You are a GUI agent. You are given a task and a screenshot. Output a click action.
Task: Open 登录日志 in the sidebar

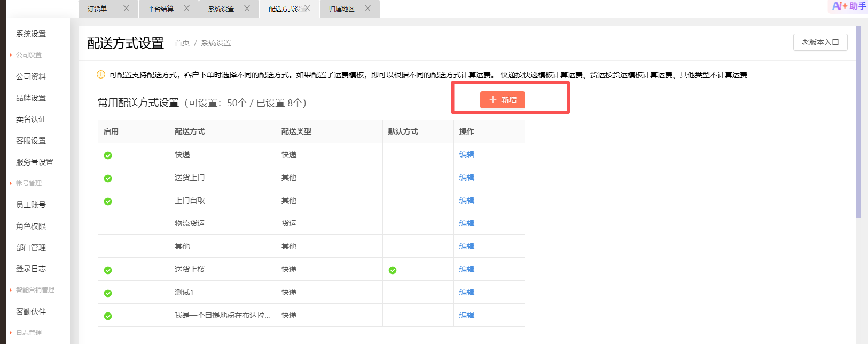pos(31,269)
